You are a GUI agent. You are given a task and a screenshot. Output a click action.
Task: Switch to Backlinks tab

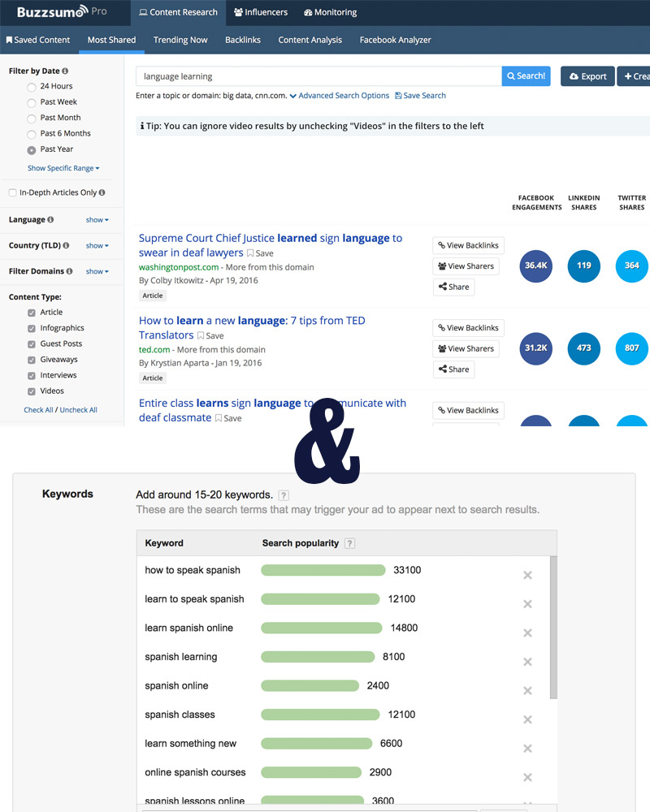pyautogui.click(x=243, y=40)
